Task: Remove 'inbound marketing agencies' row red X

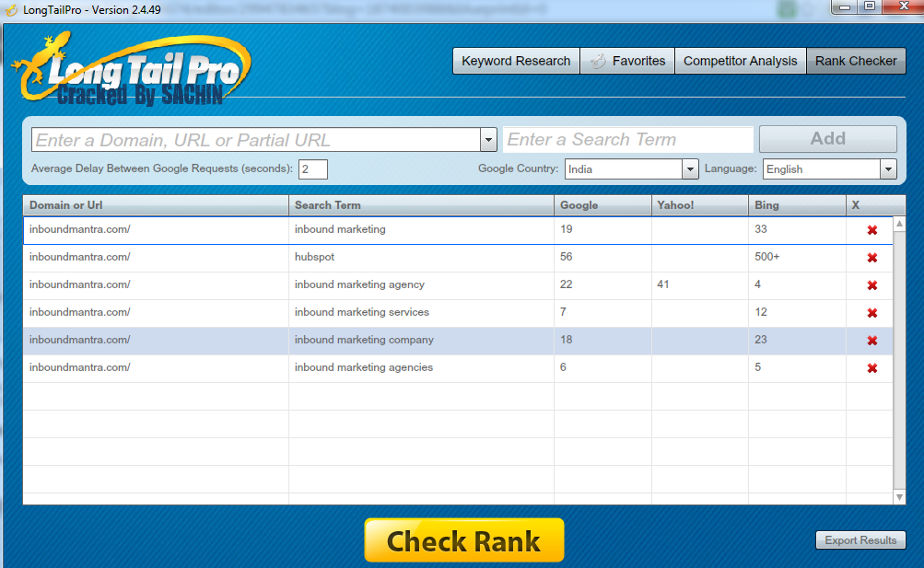Action: click(x=872, y=368)
